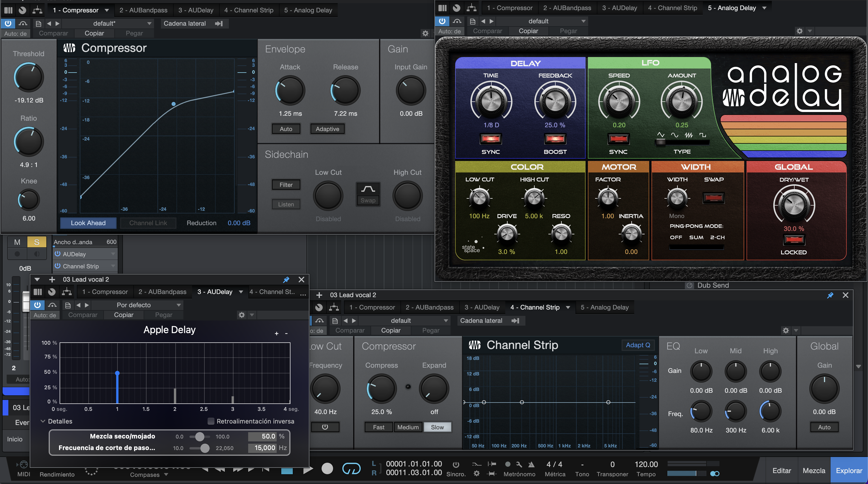Bypass the Compressor with its power icon
The width and height of the screenshot is (868, 484).
coord(8,23)
